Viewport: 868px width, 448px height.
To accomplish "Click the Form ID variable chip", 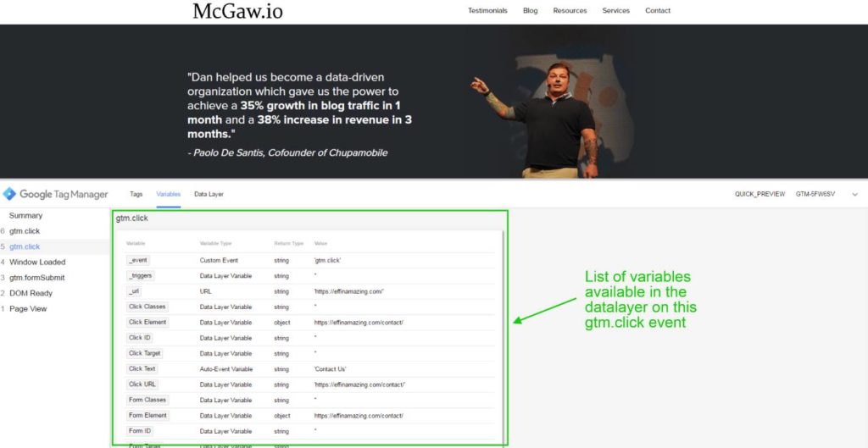I will (x=140, y=430).
